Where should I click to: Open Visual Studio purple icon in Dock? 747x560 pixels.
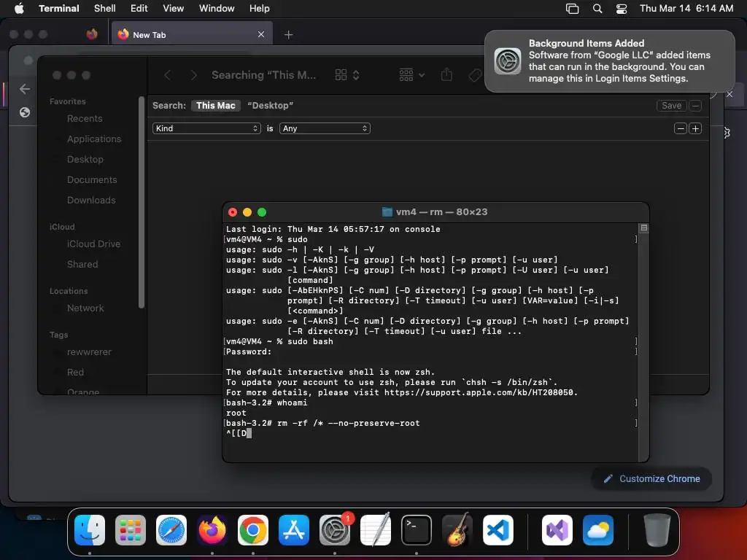[x=557, y=530]
